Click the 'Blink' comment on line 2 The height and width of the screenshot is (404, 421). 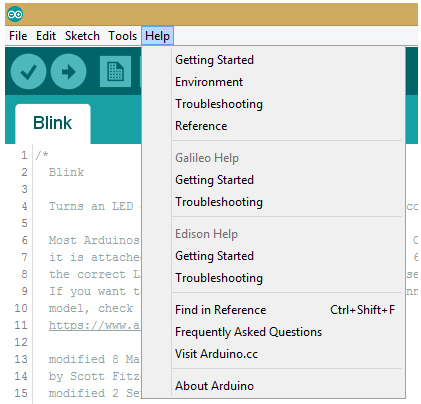[66, 172]
